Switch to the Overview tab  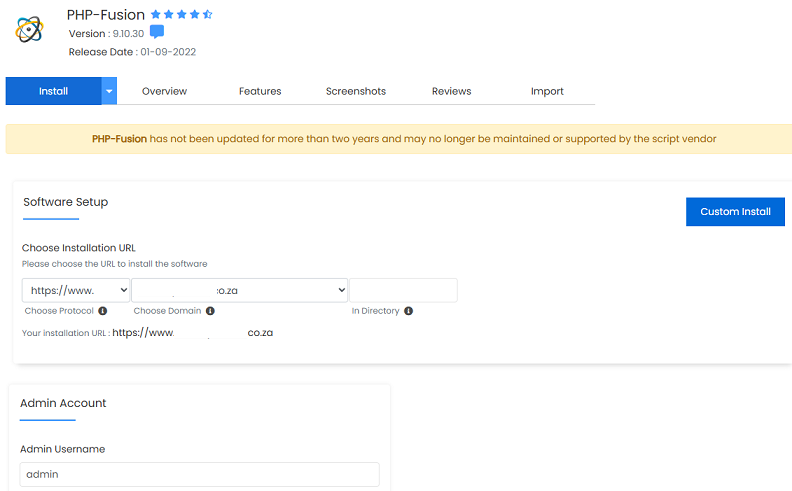[x=164, y=91]
